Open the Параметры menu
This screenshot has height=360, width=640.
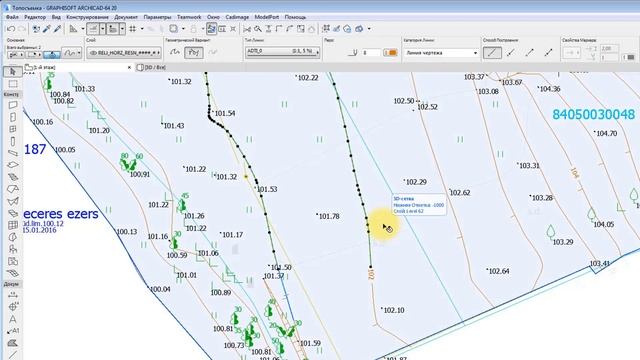point(158,17)
